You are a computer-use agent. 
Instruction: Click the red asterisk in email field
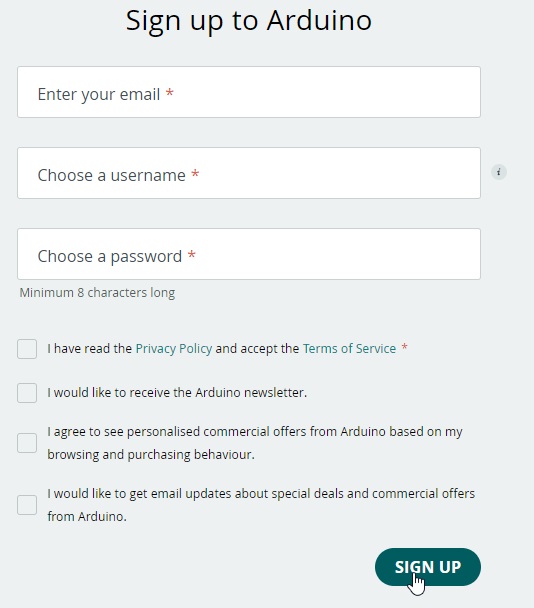169,93
